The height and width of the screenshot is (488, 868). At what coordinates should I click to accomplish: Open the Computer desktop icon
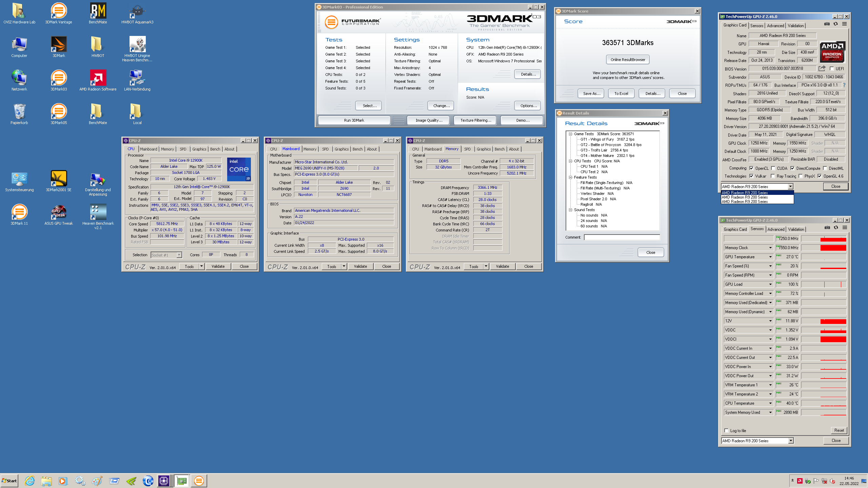19,47
